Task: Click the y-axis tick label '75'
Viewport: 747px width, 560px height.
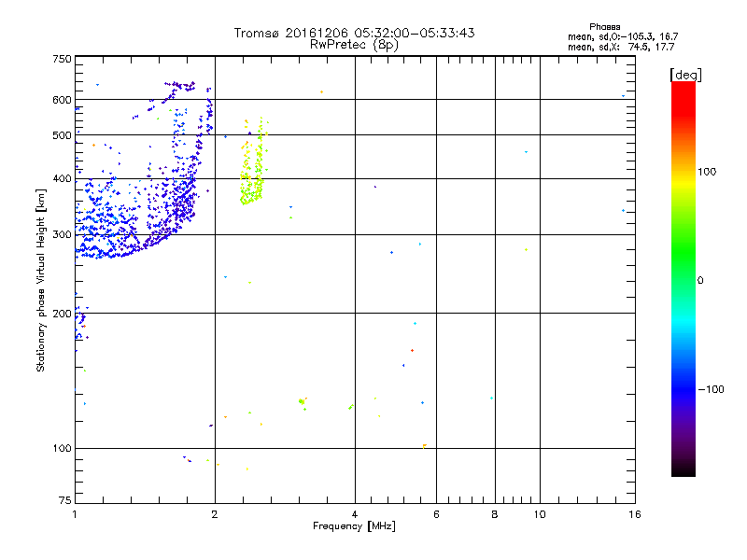Action: 65,500
